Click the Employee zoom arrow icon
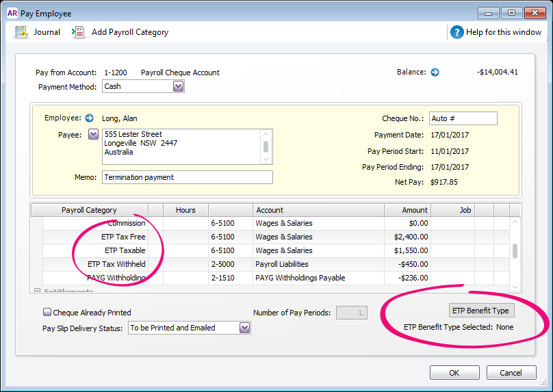 (89, 118)
